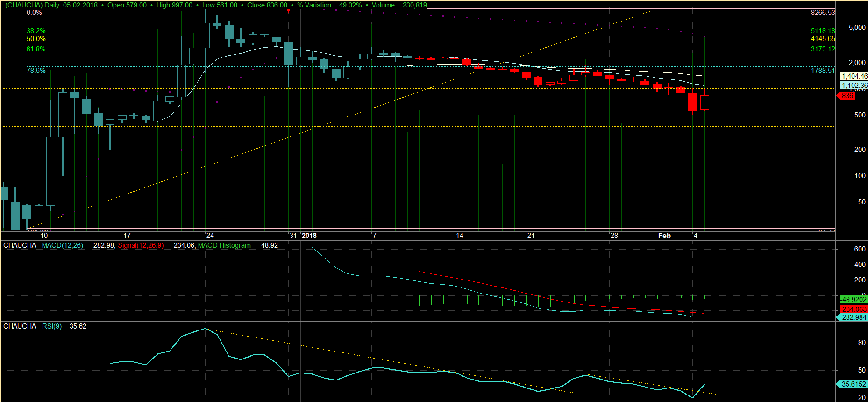Click the 200 price axis label on main chart
Screen dimensions: 868x402
pos(860,150)
